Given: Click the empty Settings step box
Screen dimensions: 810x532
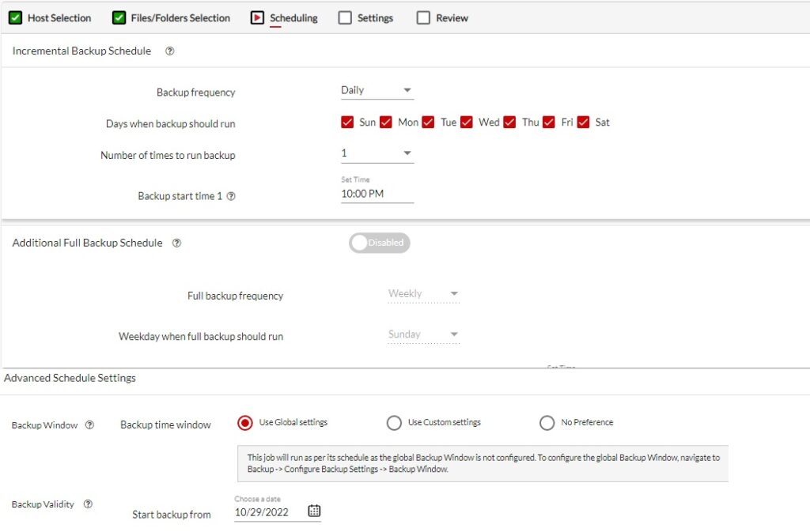Looking at the screenshot, I should [345, 17].
